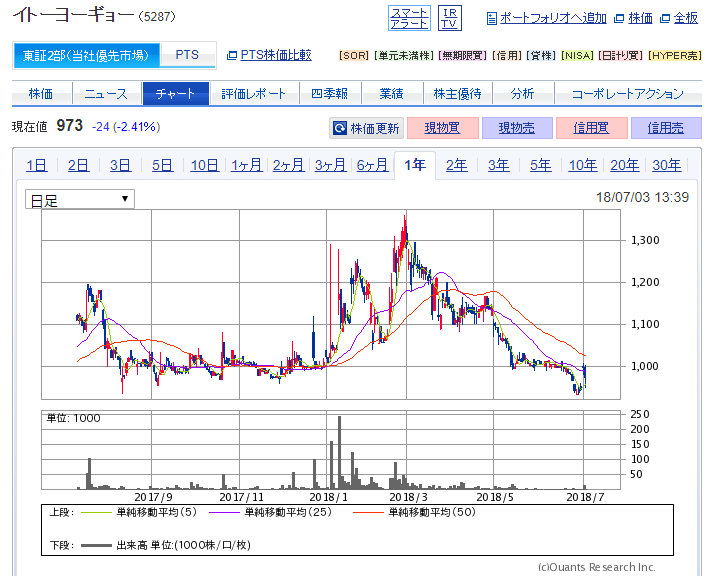Screen dimensions: 711x576
Task: Open the 株価 popup link at top right
Action: pos(640,18)
